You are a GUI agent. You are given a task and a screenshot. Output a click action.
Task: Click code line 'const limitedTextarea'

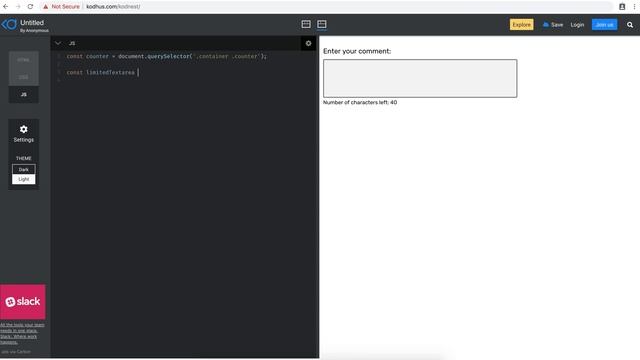click(101, 72)
